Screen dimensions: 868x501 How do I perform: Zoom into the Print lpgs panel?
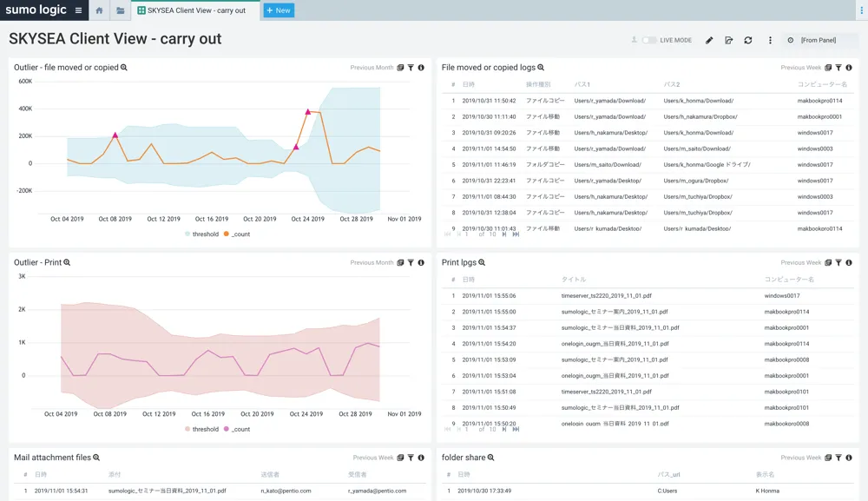click(482, 262)
